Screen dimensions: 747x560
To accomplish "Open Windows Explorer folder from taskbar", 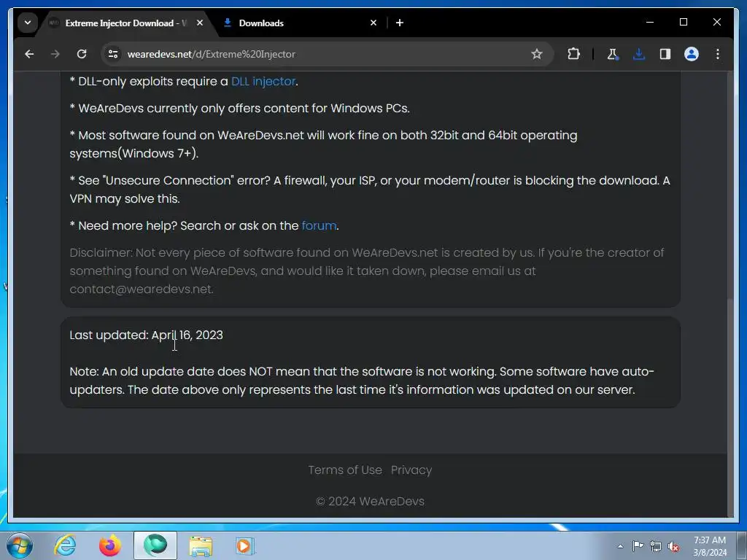I will 201,545.
